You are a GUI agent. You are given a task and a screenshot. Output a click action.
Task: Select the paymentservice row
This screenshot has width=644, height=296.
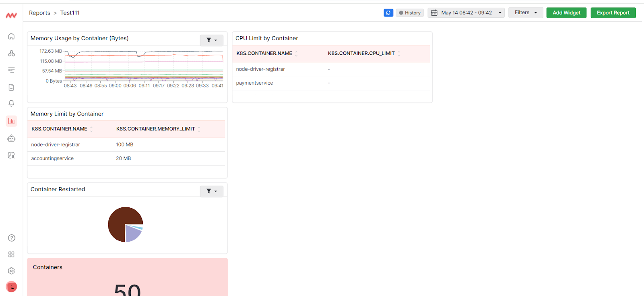click(x=331, y=83)
